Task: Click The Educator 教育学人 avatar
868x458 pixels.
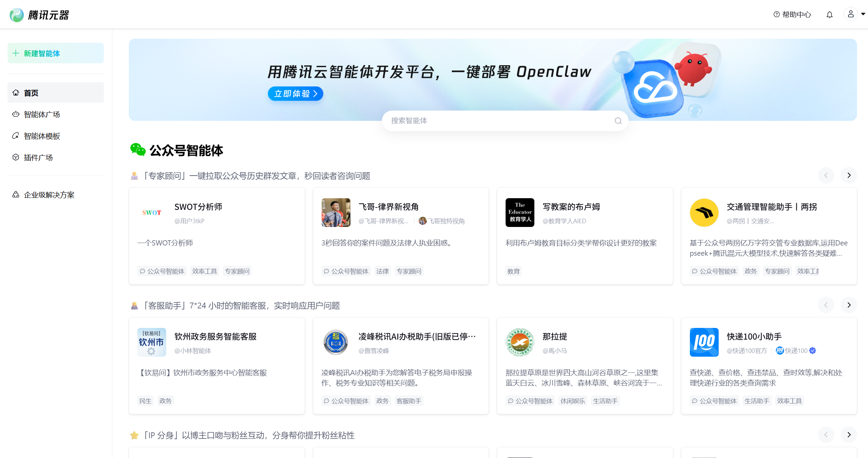Action: click(520, 213)
